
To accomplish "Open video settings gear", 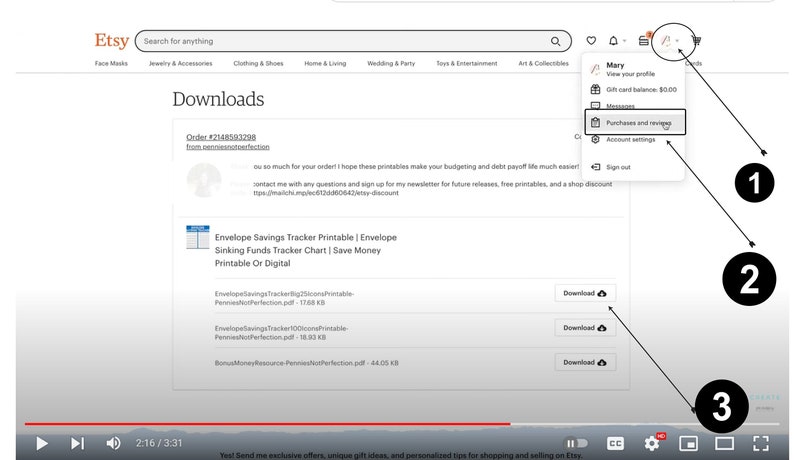I will 652,443.
